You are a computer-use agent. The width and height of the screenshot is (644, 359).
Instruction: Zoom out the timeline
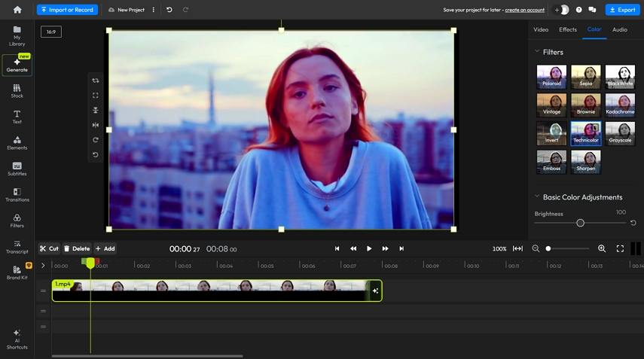click(536, 248)
